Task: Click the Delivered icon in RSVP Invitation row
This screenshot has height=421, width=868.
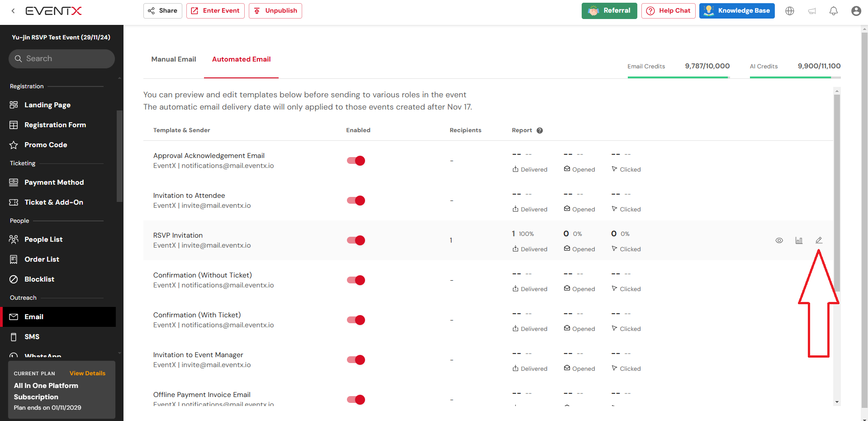Action: click(515, 249)
